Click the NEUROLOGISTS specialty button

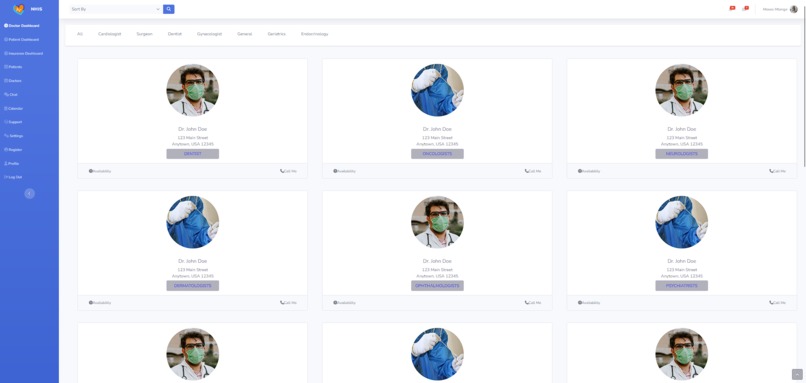coord(682,154)
